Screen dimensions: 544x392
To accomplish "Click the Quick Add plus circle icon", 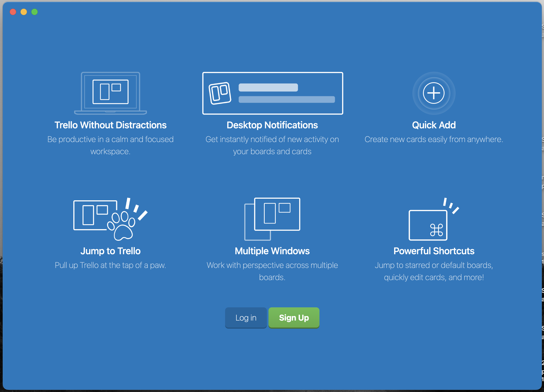I will (434, 93).
